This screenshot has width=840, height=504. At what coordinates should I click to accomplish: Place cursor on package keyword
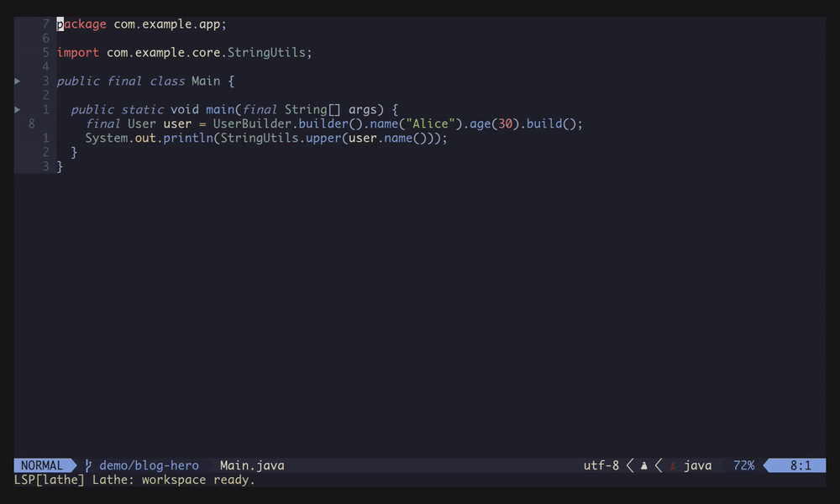coord(81,24)
